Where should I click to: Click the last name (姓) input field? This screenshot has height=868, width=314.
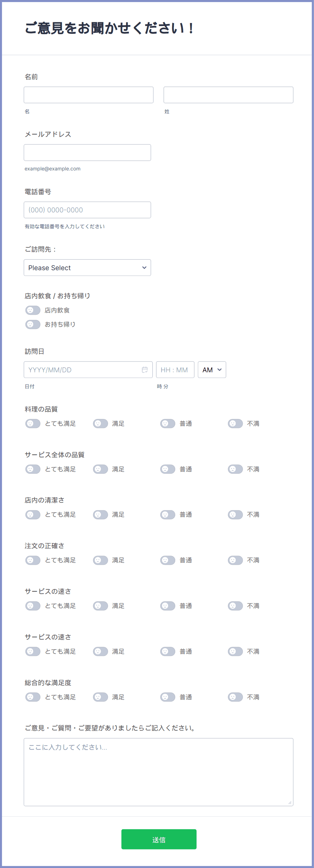coord(228,95)
